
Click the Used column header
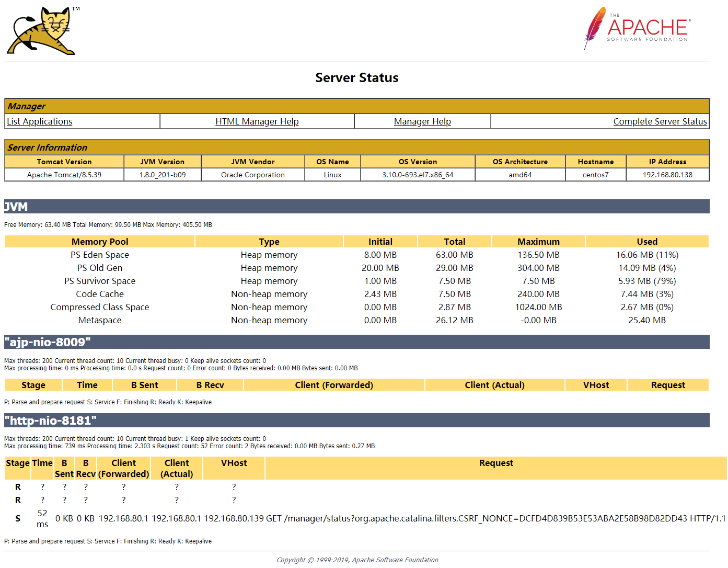[x=647, y=242]
